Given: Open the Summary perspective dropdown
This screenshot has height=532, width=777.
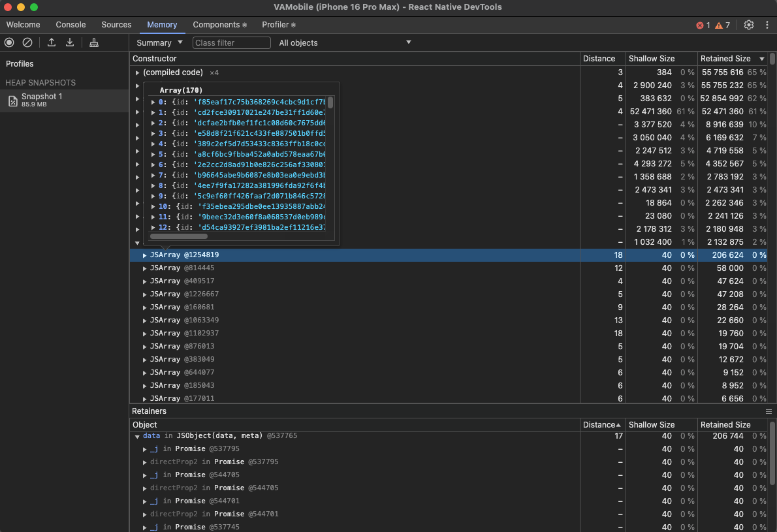Looking at the screenshot, I should point(159,42).
